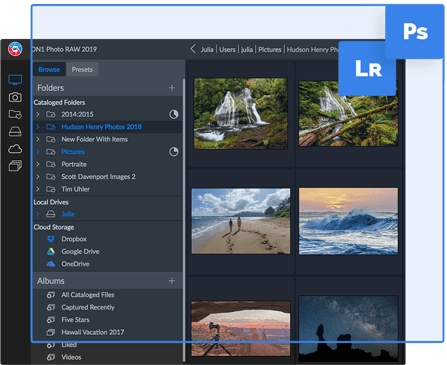Select beach with two walkers thumbnail
447x365 pixels.
click(x=241, y=221)
